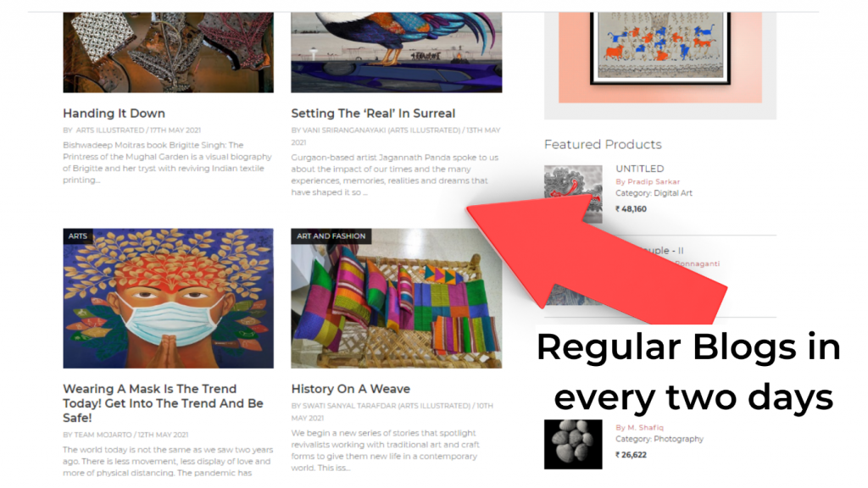Click the pebbles photography product thumbnail
This screenshot has width=868, height=488.
(573, 444)
